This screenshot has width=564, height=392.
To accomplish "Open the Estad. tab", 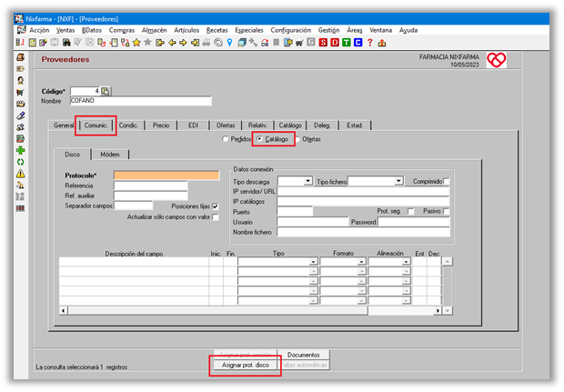I will [x=355, y=126].
